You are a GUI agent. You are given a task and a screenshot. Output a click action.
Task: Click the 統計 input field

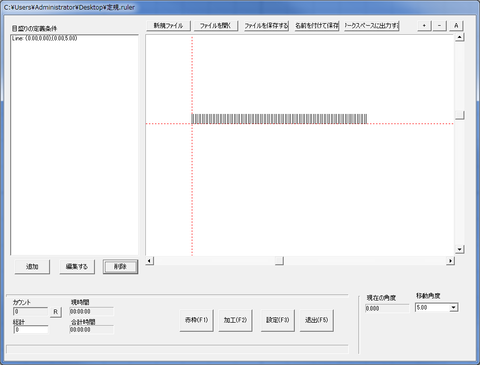coord(31,330)
